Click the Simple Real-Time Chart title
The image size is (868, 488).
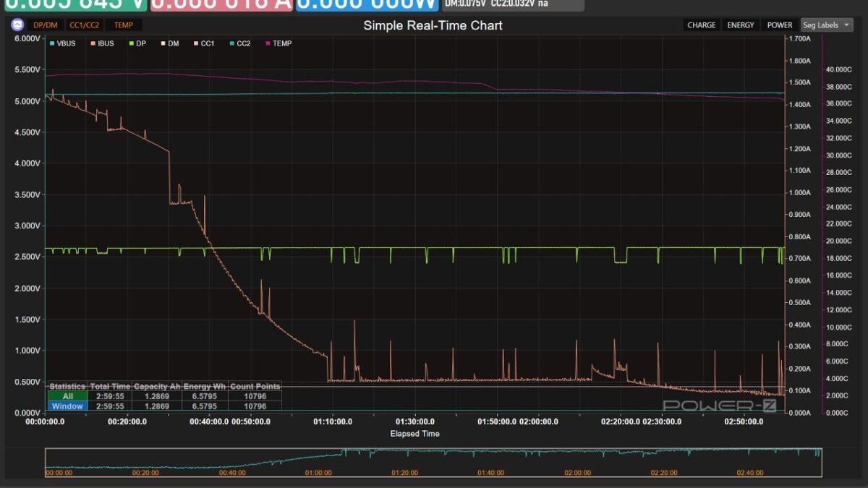[433, 25]
